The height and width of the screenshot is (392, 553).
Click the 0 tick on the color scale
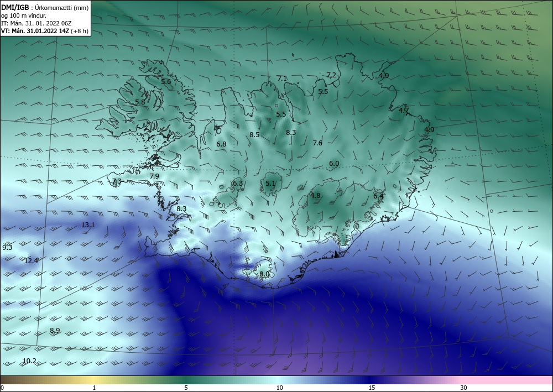click(2, 388)
